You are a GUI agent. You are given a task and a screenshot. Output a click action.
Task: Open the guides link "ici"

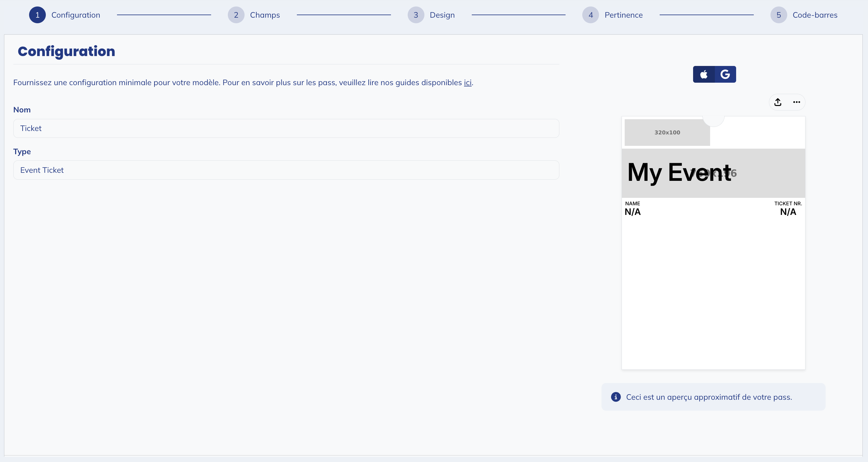coord(468,83)
